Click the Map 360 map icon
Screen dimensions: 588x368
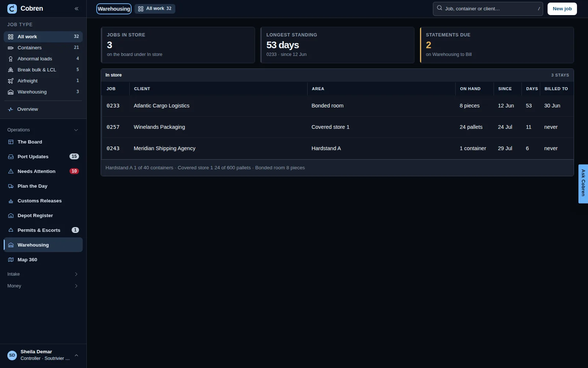tap(11, 260)
